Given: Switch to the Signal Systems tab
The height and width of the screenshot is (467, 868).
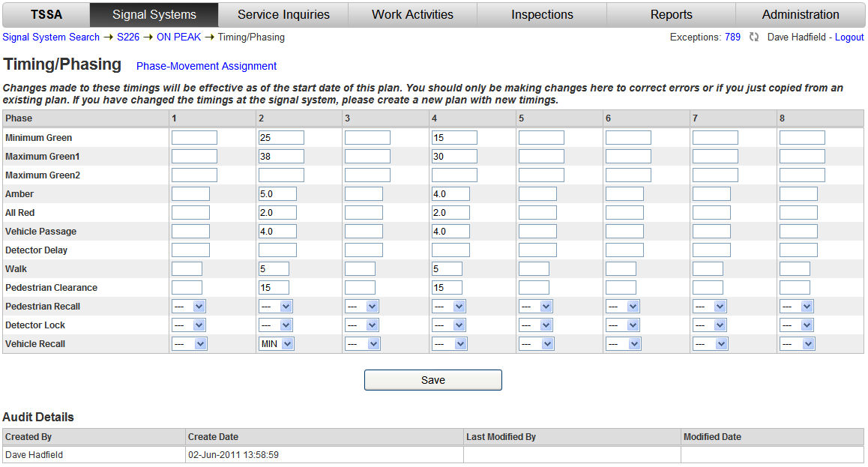Looking at the screenshot, I should click(x=154, y=14).
